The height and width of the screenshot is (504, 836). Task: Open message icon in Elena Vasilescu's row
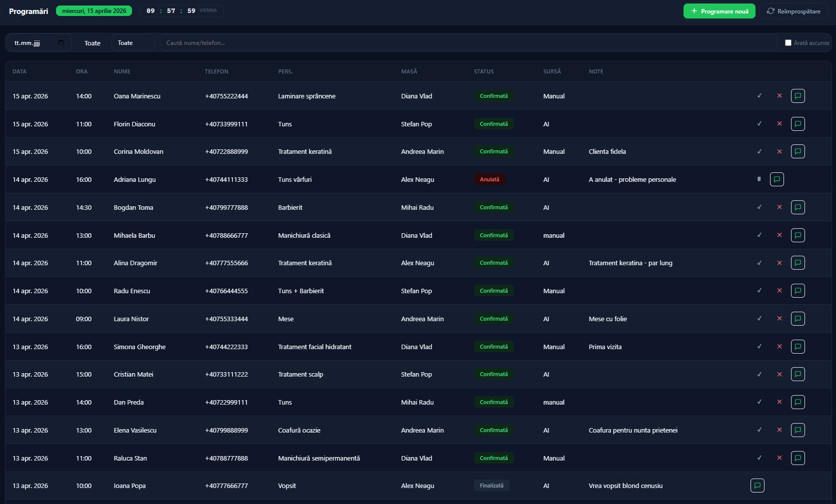pyautogui.click(x=797, y=430)
